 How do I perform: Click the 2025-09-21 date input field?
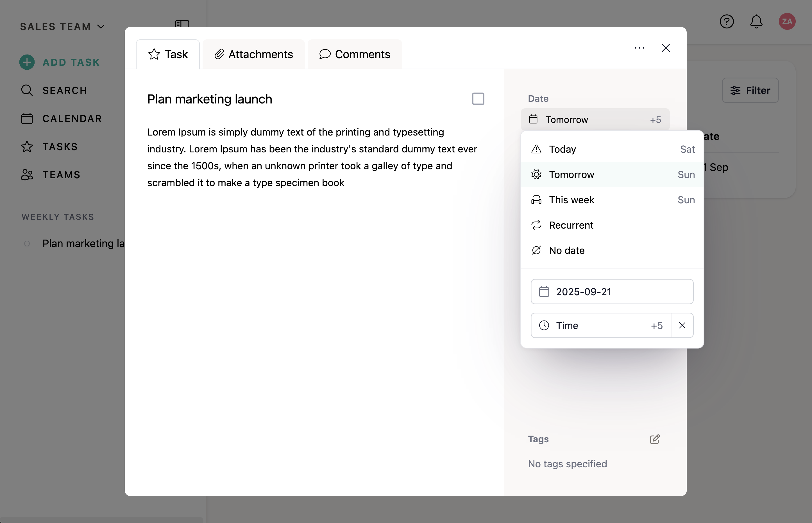pyautogui.click(x=612, y=292)
